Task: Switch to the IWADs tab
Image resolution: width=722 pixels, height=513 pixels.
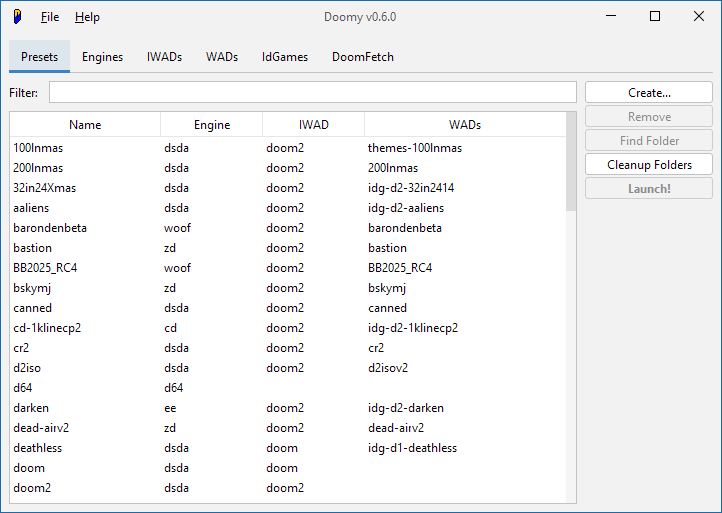Action: click(164, 57)
